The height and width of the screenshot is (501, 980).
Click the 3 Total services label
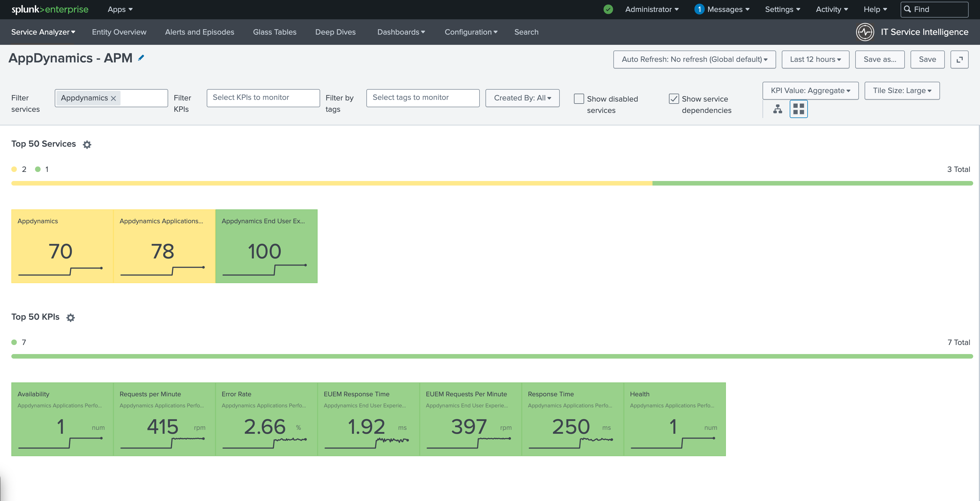pos(958,169)
